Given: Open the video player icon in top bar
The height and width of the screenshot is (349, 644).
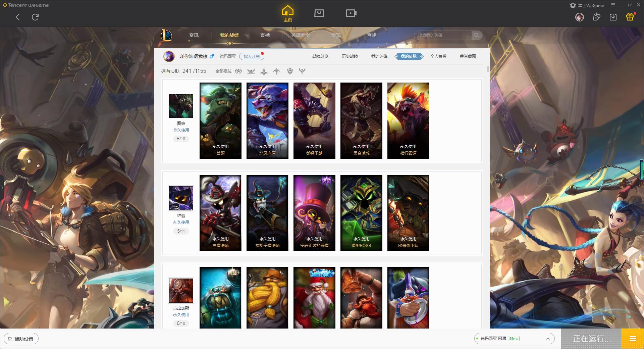Looking at the screenshot, I should click(x=351, y=13).
